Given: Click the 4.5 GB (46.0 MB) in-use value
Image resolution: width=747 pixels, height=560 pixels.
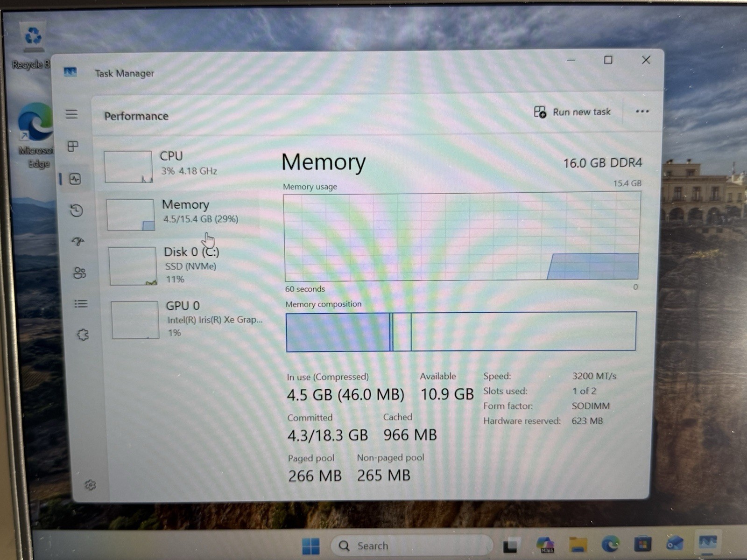Looking at the screenshot, I should [345, 395].
